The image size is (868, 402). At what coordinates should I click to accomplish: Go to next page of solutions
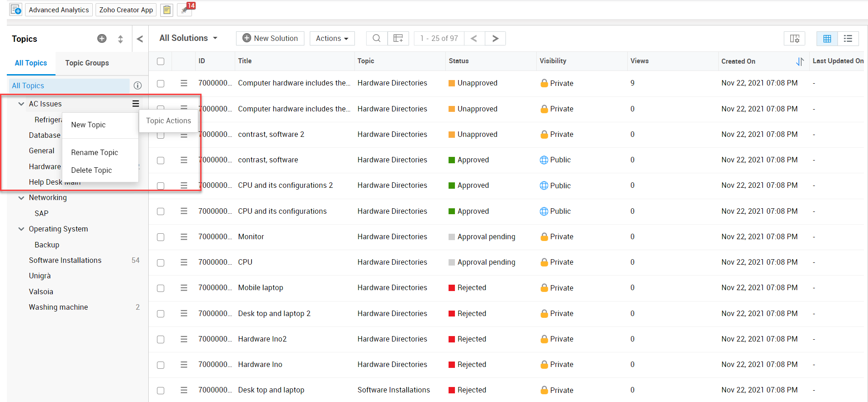495,39
